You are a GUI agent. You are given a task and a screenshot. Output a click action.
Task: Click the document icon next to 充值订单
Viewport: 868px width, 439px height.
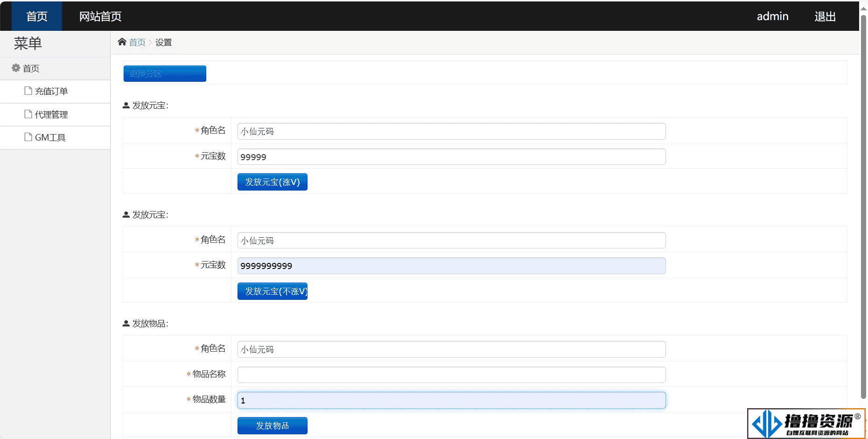click(x=28, y=91)
